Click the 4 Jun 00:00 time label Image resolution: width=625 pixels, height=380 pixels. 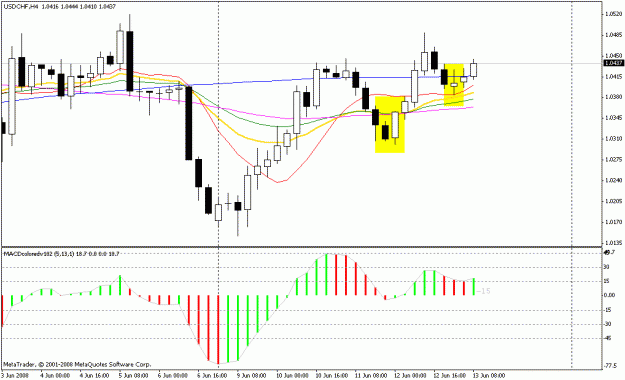click(55, 376)
